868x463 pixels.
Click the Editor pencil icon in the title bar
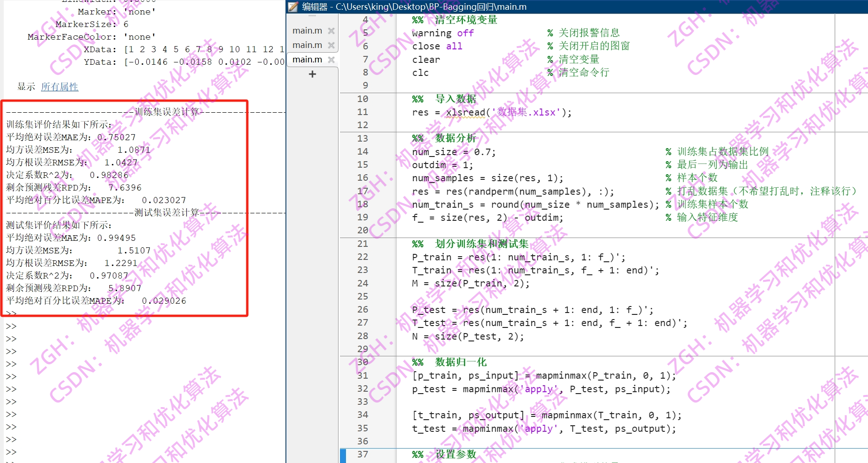pyautogui.click(x=292, y=7)
